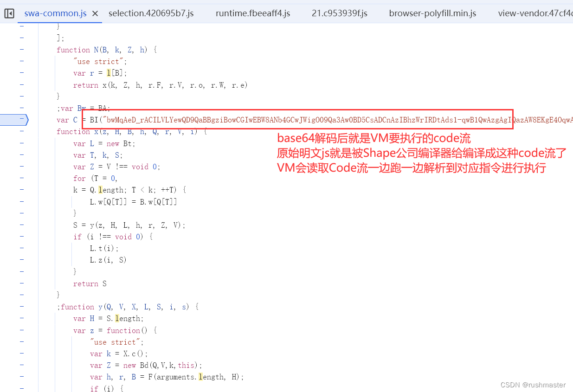Click the code text 'L.w[Q[T]] = B.w[Q[T]]'
Image resolution: width=573 pixels, height=392 pixels.
(134, 201)
